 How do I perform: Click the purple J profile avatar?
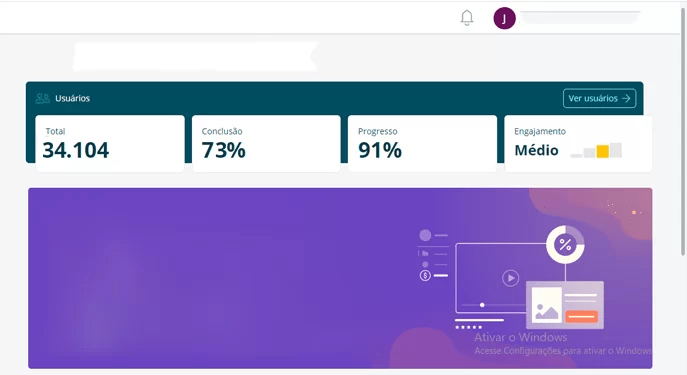coord(504,18)
